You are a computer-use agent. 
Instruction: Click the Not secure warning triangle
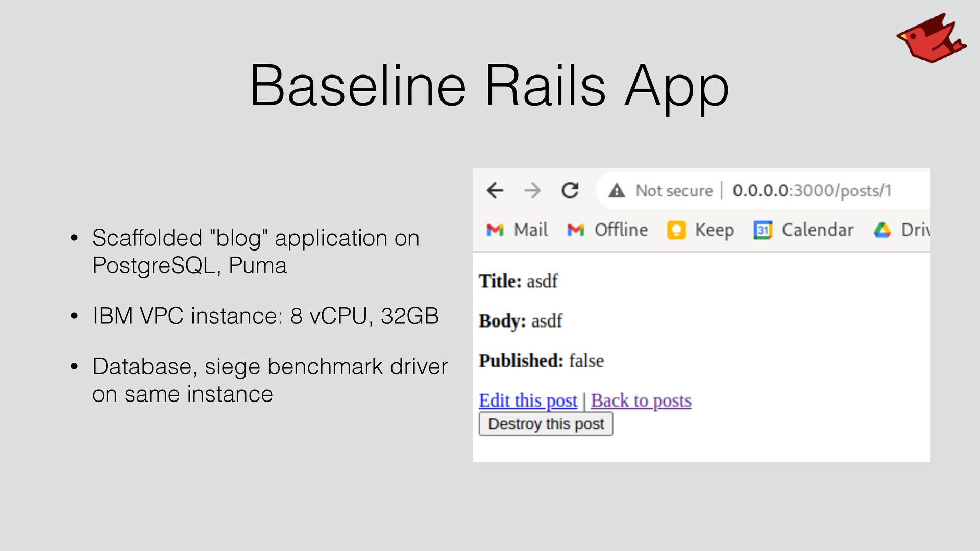click(x=617, y=190)
